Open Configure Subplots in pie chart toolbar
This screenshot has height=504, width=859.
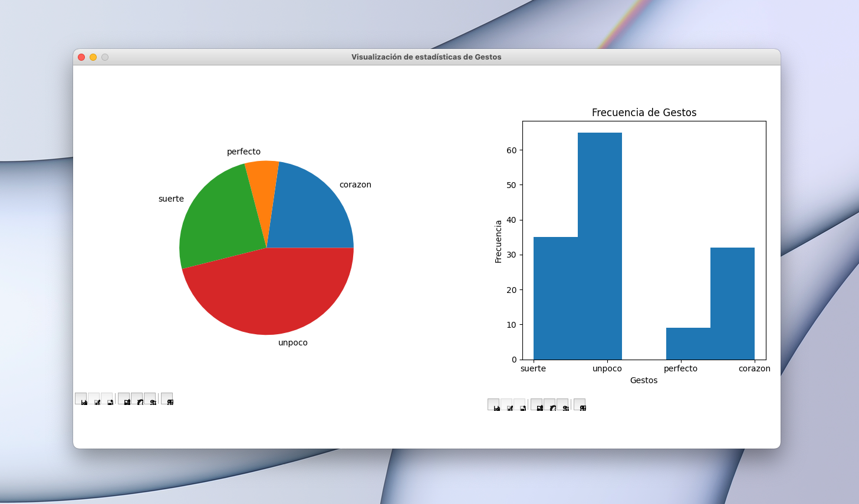coord(150,398)
